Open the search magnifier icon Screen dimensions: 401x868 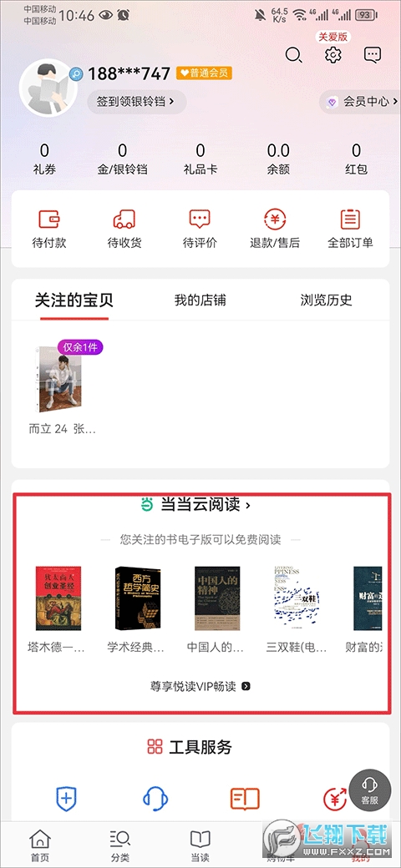pos(293,55)
